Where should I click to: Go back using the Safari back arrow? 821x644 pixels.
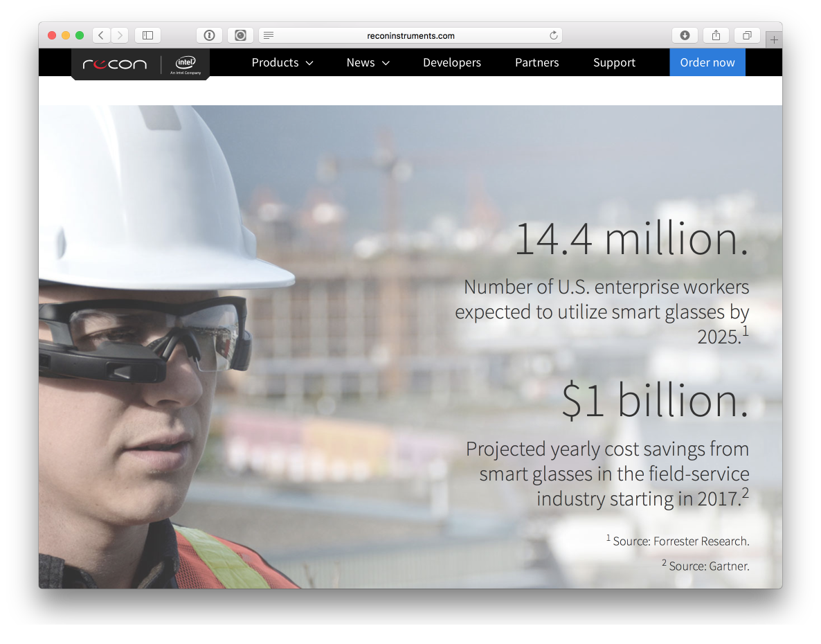click(101, 35)
